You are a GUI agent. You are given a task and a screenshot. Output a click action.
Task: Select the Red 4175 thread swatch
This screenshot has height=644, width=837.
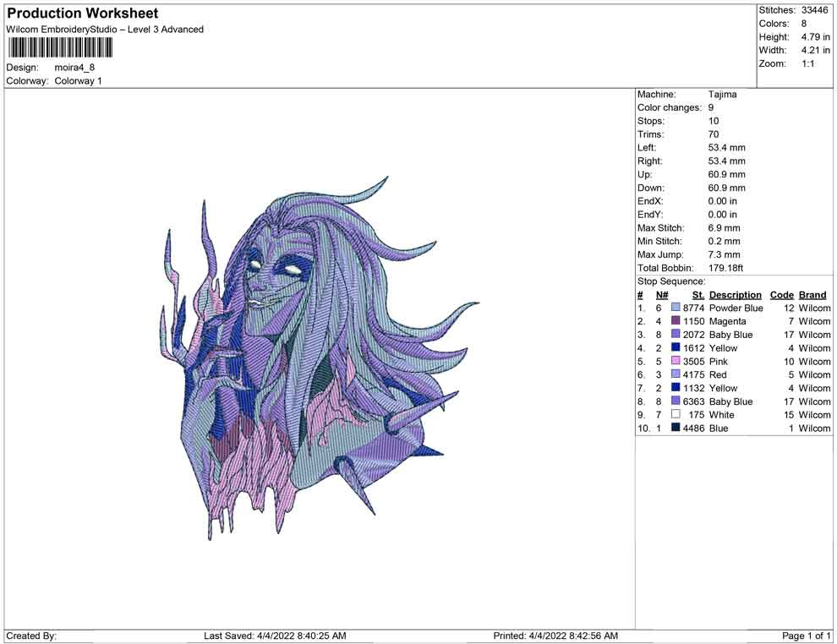(676, 375)
